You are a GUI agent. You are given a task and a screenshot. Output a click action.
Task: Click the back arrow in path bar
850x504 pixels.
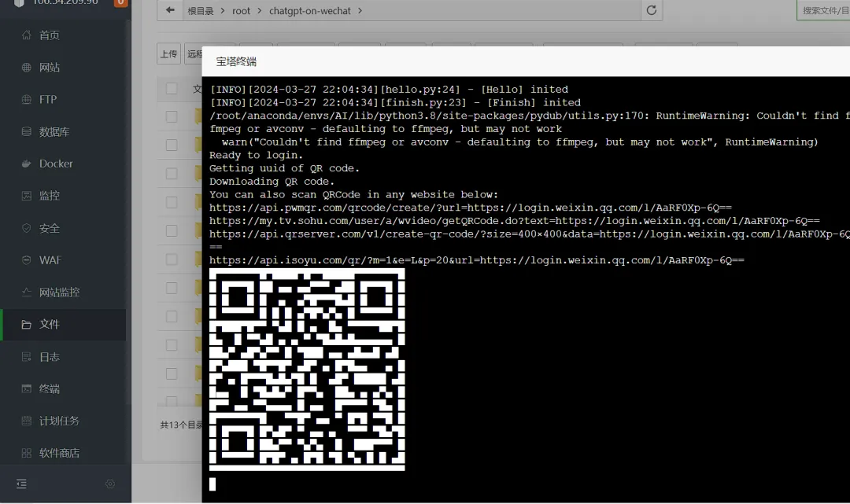(x=170, y=10)
